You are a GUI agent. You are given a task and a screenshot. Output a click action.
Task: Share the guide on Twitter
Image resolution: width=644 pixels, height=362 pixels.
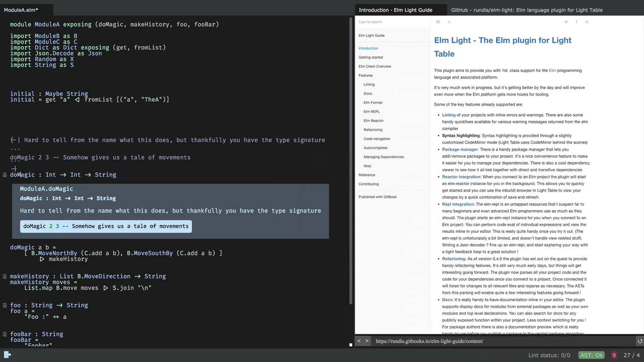point(566,22)
